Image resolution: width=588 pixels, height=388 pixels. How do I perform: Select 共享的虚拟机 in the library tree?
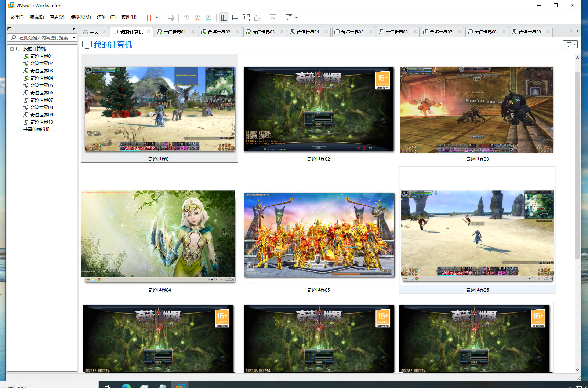pyautogui.click(x=36, y=129)
